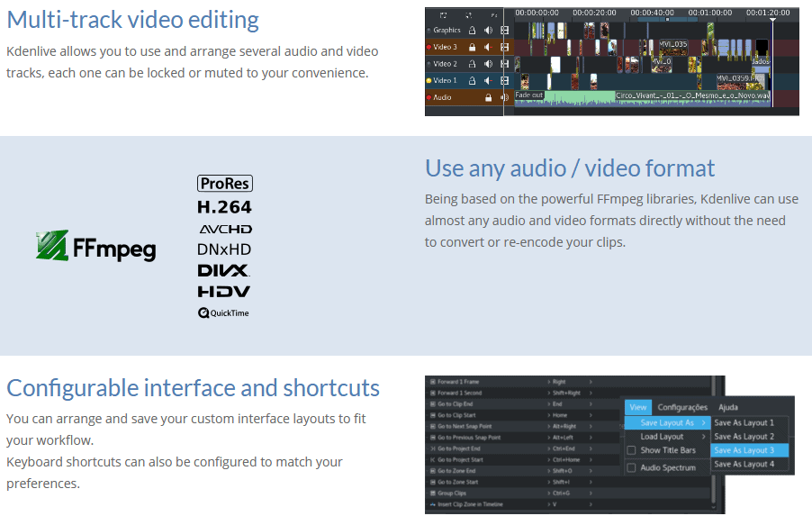Click the Ctrl+Home shortcut value
812x525 pixels.
(x=568, y=459)
